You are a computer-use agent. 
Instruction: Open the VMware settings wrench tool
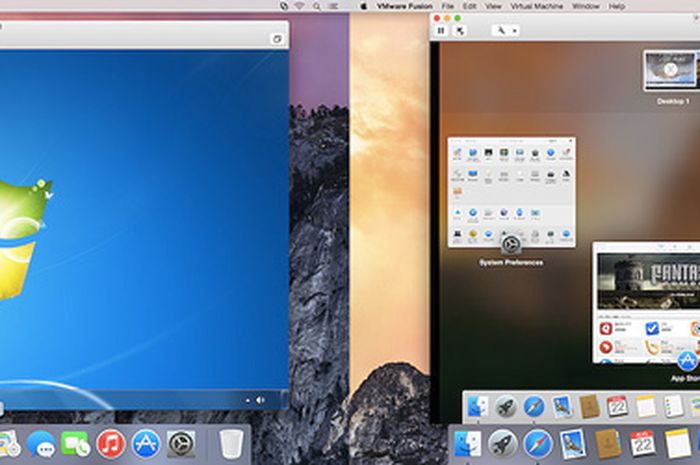(x=501, y=30)
